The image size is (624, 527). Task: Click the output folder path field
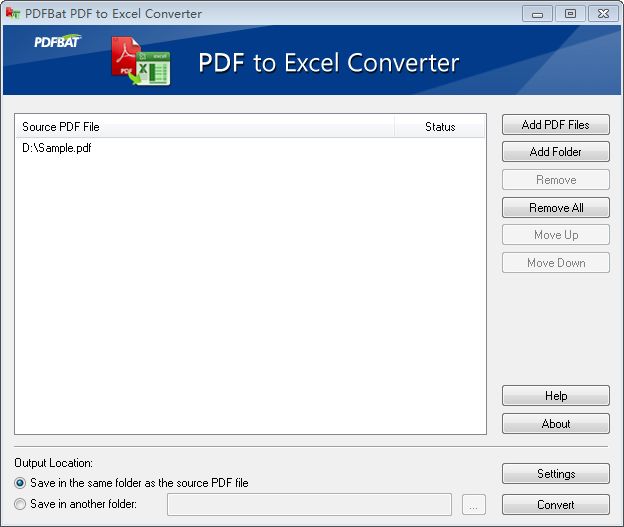pyautogui.click(x=309, y=504)
